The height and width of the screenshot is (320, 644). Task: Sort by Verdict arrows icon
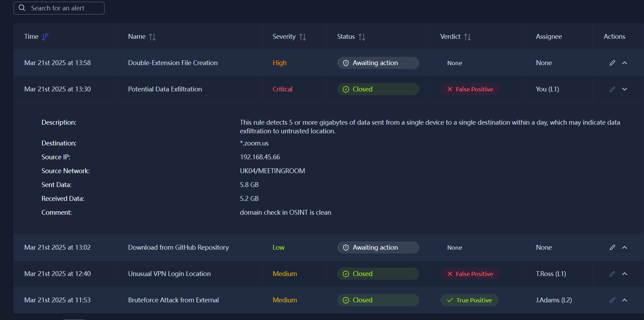point(467,37)
